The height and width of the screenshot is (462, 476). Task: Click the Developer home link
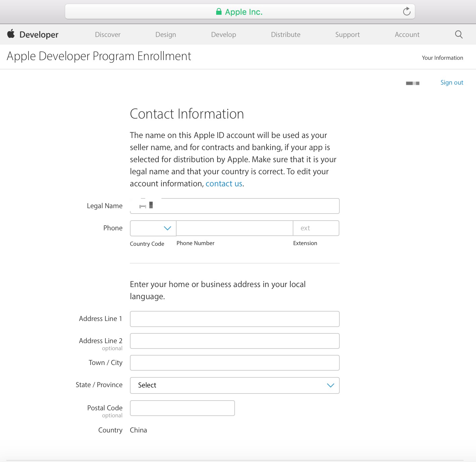[39, 35]
